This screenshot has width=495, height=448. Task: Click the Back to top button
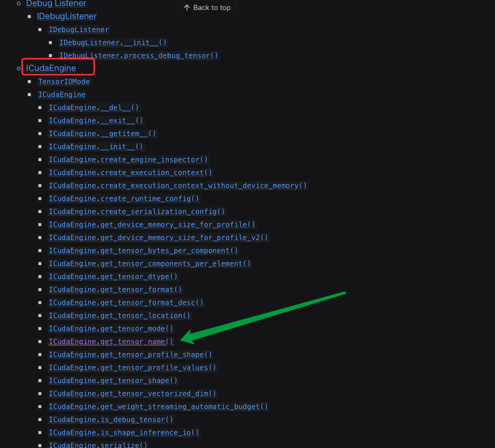coord(207,8)
